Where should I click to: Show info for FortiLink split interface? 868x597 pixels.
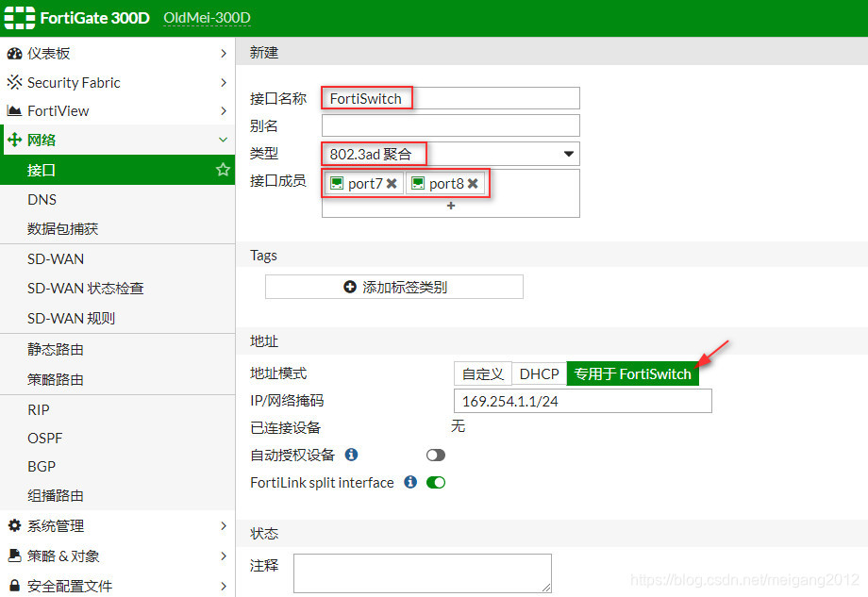click(410, 482)
